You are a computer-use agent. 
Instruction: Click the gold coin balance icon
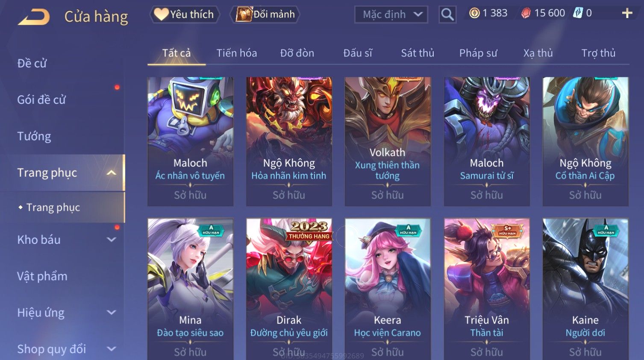(474, 13)
